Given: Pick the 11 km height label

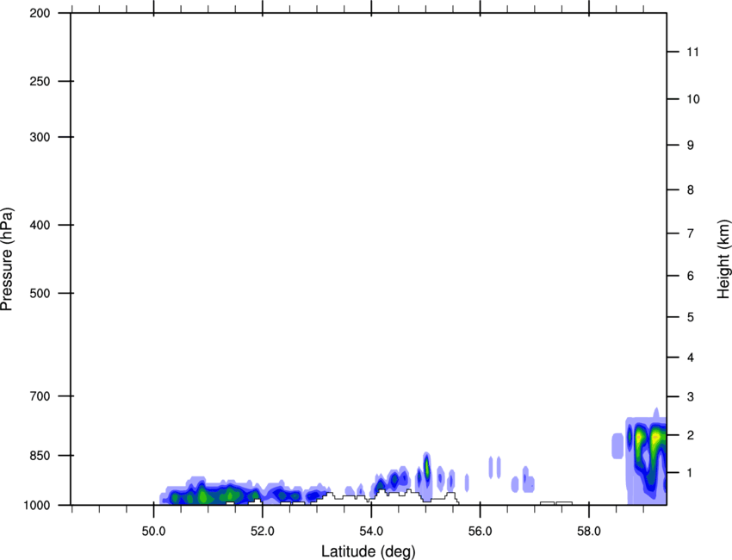Looking at the screenshot, I should pyautogui.click(x=693, y=52).
